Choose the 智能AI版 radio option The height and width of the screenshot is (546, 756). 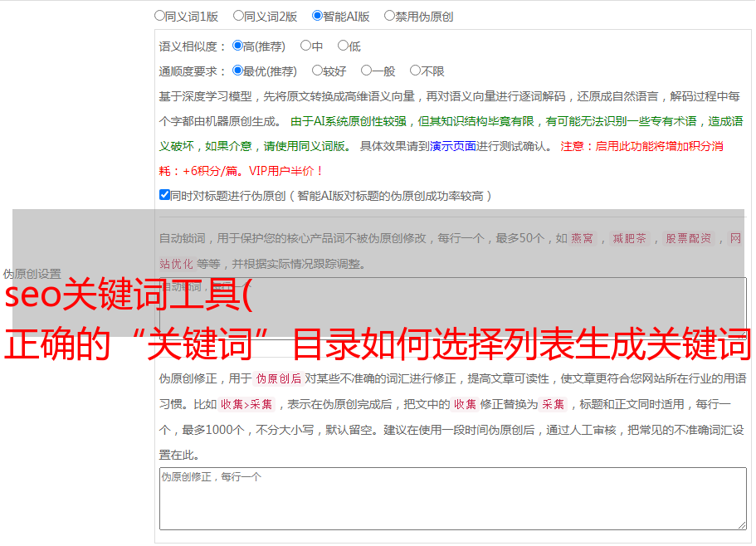[317, 16]
